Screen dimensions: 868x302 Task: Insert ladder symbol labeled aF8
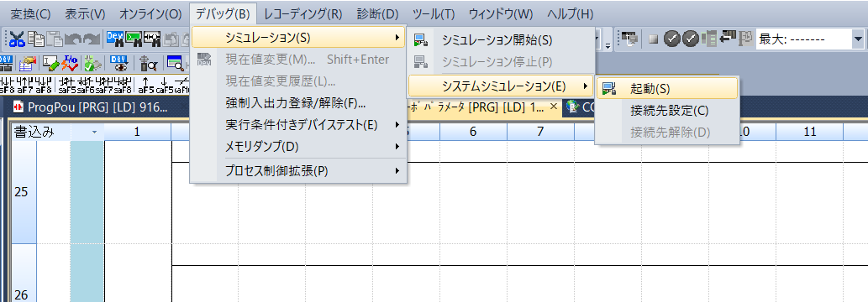tap(44, 85)
